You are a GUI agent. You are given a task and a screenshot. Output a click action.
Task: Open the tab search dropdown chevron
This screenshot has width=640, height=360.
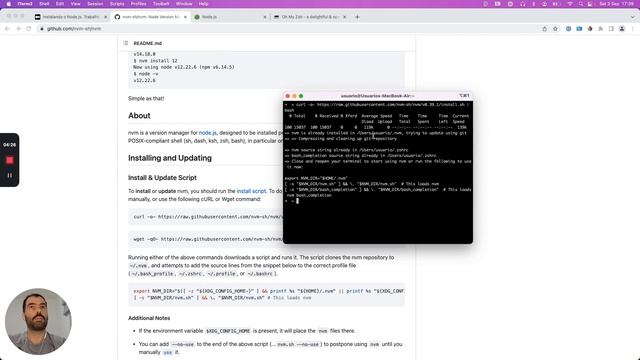point(632,17)
